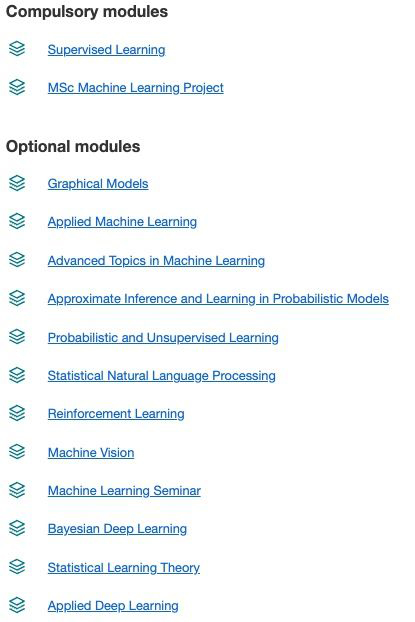Open the Machine Learning Seminar link
Image resolution: width=415 pixels, height=622 pixels.
[x=124, y=491]
